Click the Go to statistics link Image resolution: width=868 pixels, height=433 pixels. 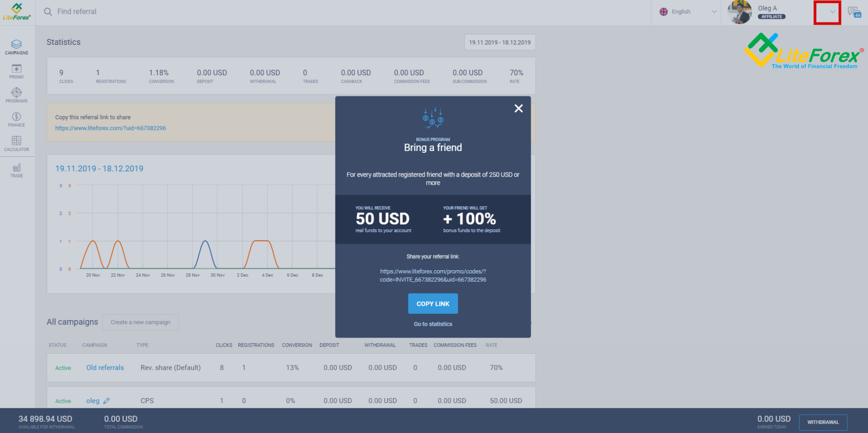point(433,324)
